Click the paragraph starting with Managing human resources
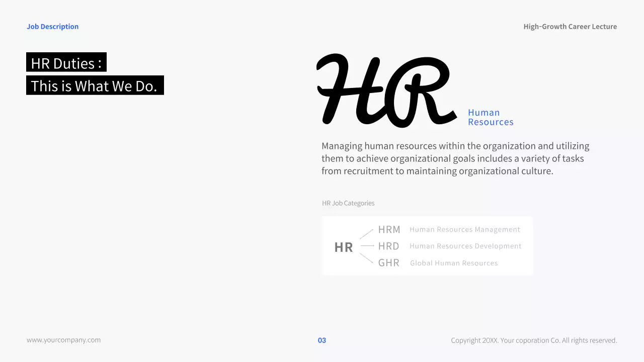The height and width of the screenshot is (362, 644). [x=455, y=158]
